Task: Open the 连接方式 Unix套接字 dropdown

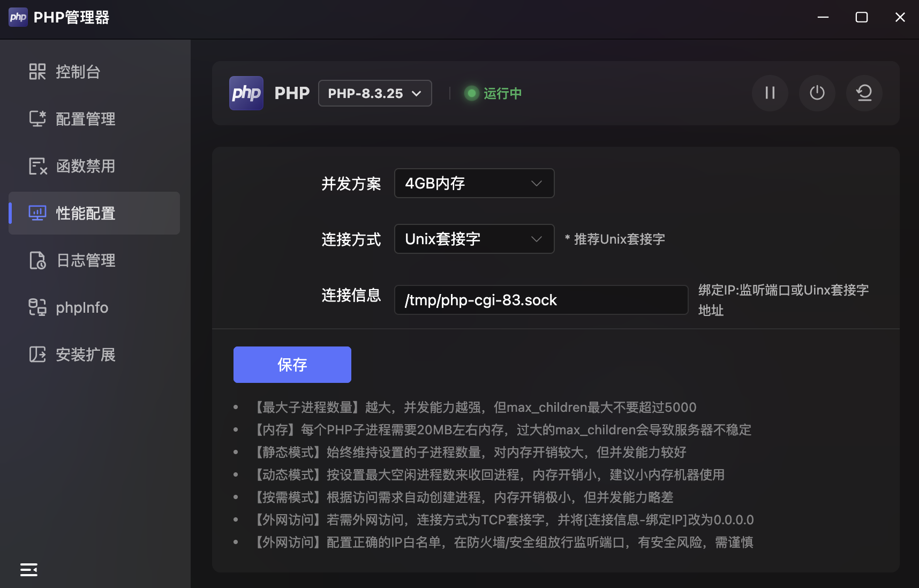Action: pyautogui.click(x=474, y=239)
